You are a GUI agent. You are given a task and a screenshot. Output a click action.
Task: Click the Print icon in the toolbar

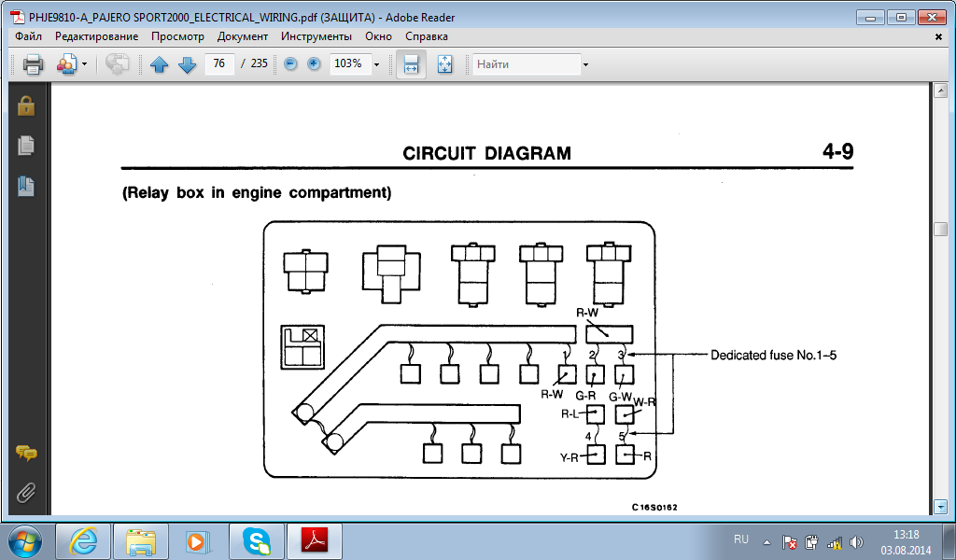pos(33,64)
